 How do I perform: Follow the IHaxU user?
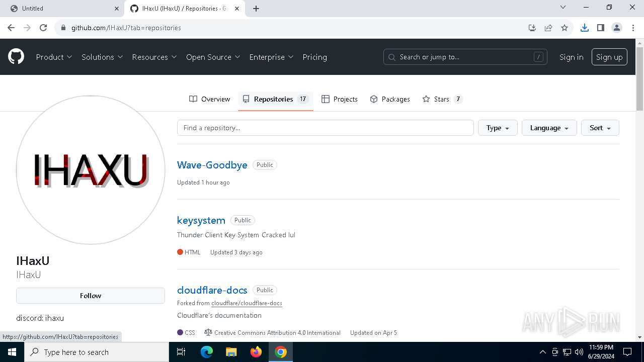point(91,296)
